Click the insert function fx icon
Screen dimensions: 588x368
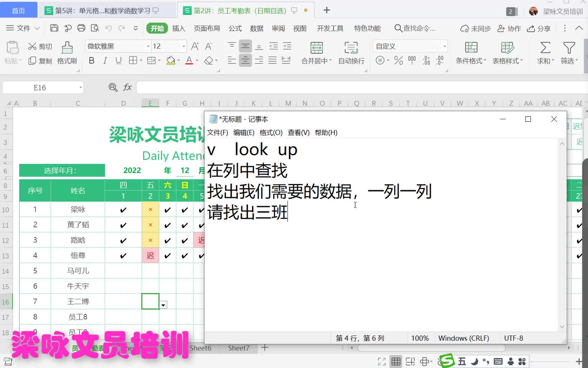coord(127,87)
